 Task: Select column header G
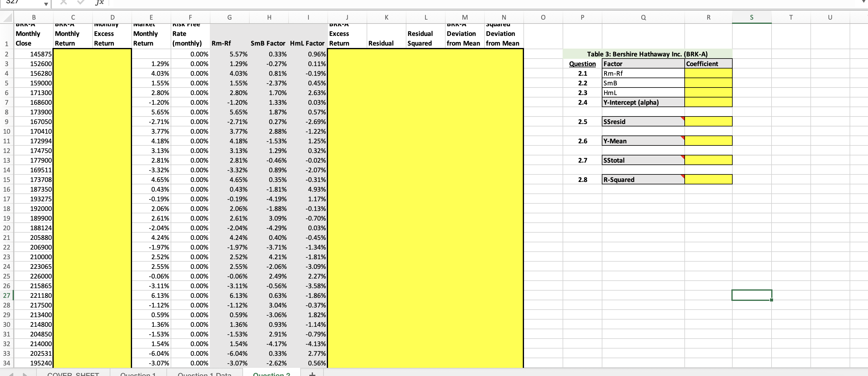tap(229, 17)
